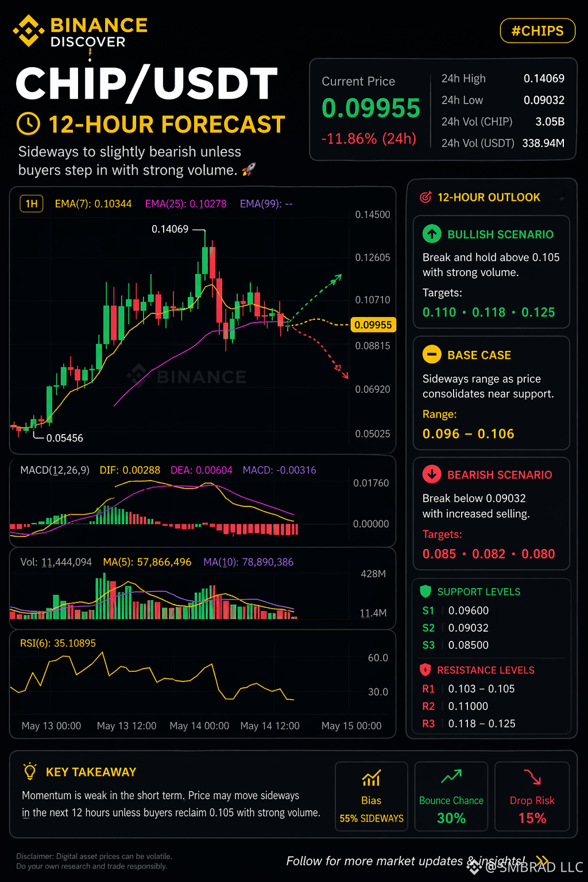Click the EMA(7): 0.10344 label
Image resolution: width=588 pixels, height=882 pixels.
tap(93, 204)
